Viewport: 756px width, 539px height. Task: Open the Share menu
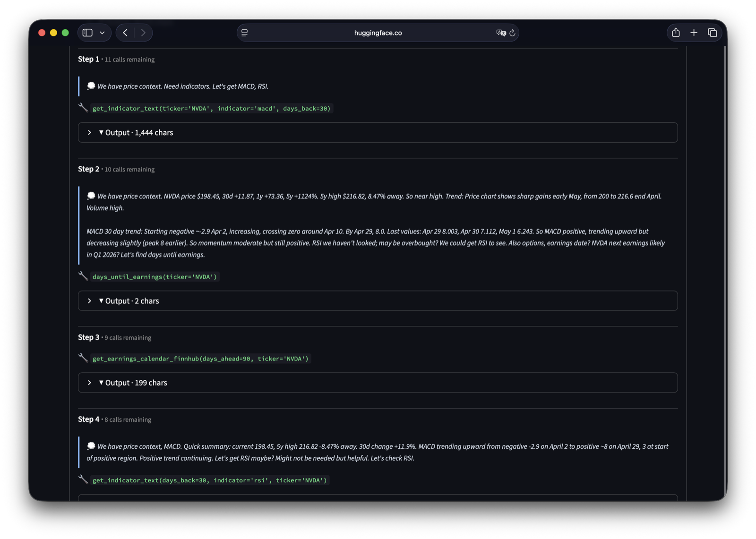click(x=676, y=33)
